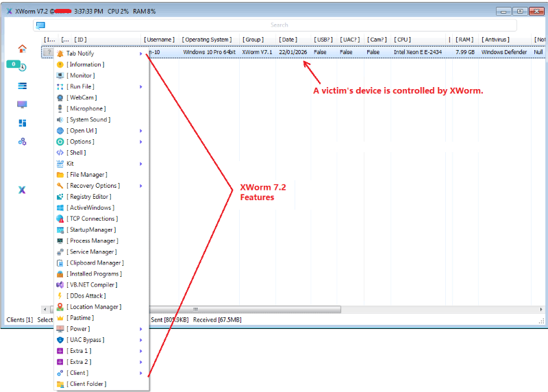Click the Shell code-bracket icon
Screen dimensions: 548x392
60,152
